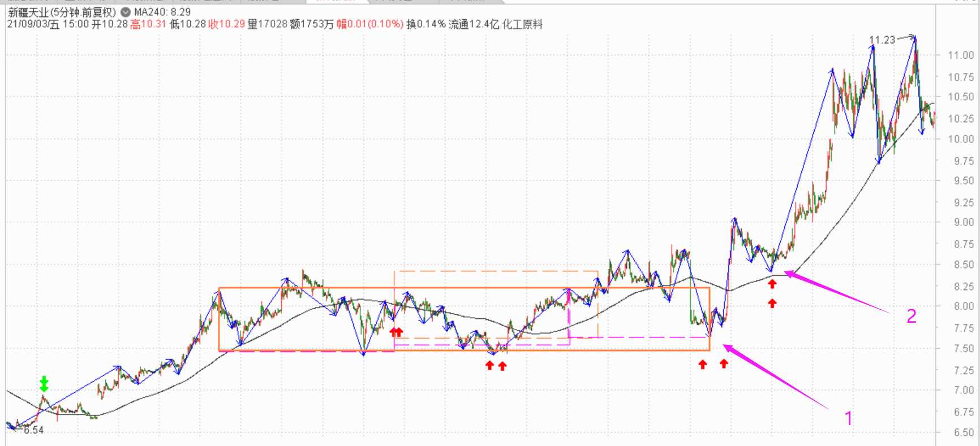Click the red 幅0.01(0.10%) change value
The image size is (980, 446).
coord(370,24)
